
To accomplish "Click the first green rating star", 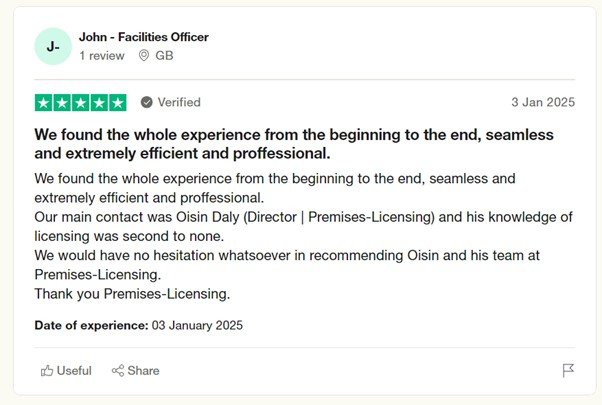I will (x=44, y=102).
